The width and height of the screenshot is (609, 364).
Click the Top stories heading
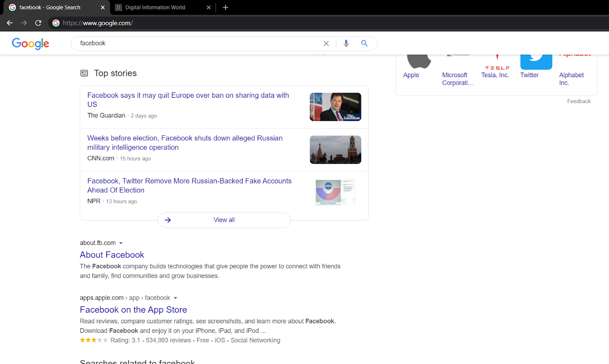coord(115,73)
